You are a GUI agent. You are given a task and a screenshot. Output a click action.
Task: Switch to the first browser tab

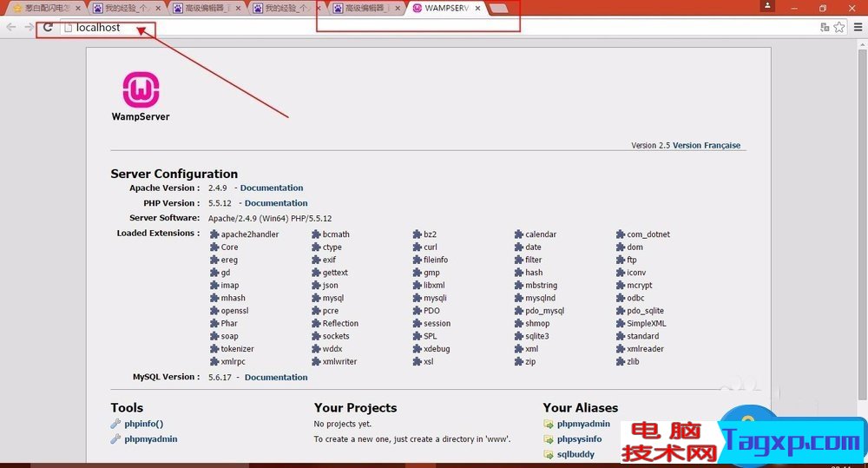[x=47, y=9]
